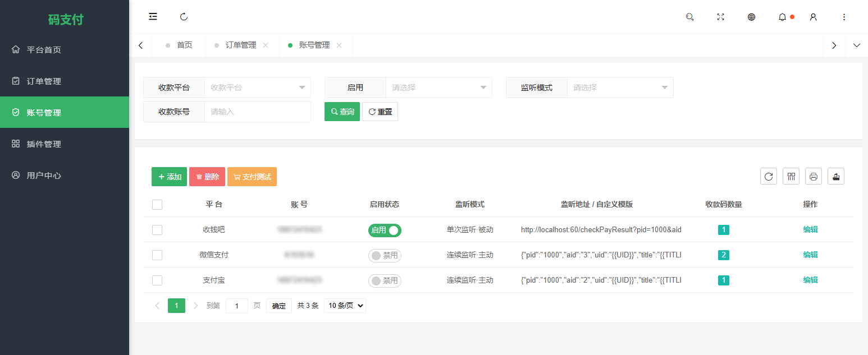Viewport: 868px width, 355px height.
Task: Expand the 监听模式 dropdown
Action: click(x=620, y=87)
